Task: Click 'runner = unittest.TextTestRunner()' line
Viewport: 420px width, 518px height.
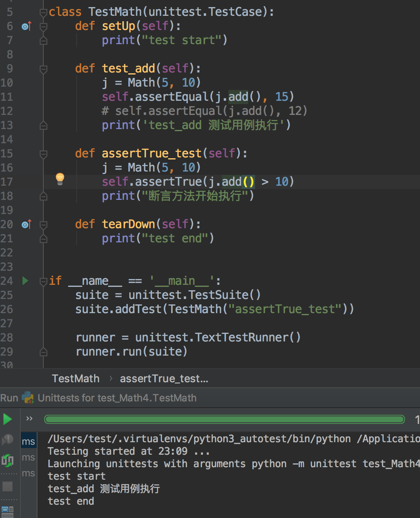Action: 188,337
